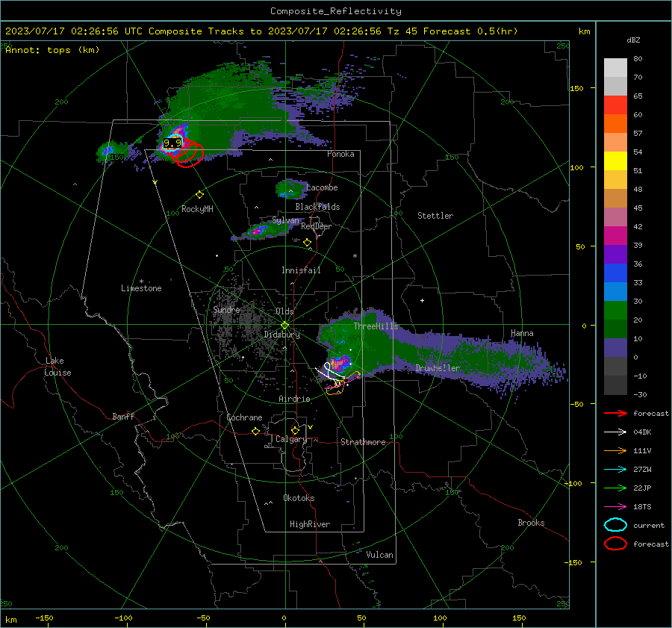Click the Sylvan town label
Image resolution: width=672 pixels, height=628 pixels.
(x=285, y=221)
